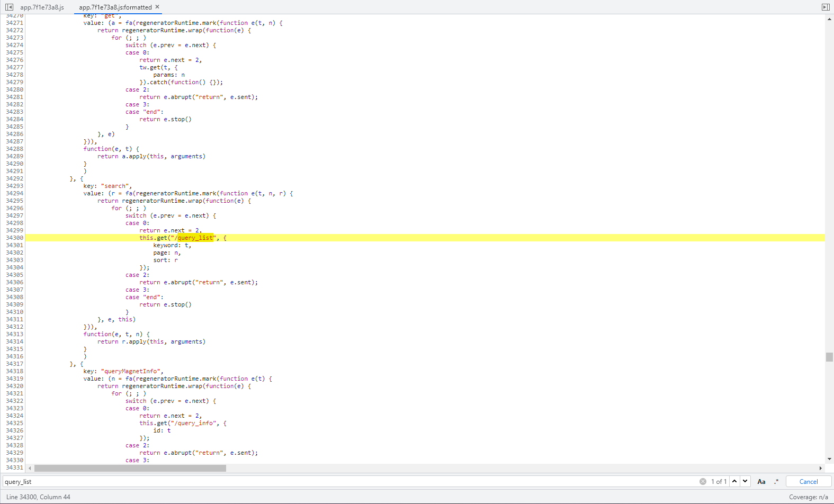This screenshot has width=834, height=504.
Task: Jump to next search match
Action: pos(745,481)
